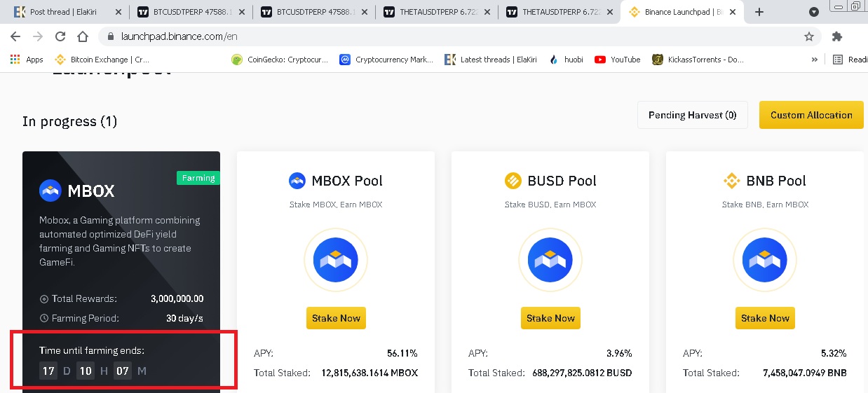View site security lock information
Screen dimensions: 868x393
click(x=110, y=36)
